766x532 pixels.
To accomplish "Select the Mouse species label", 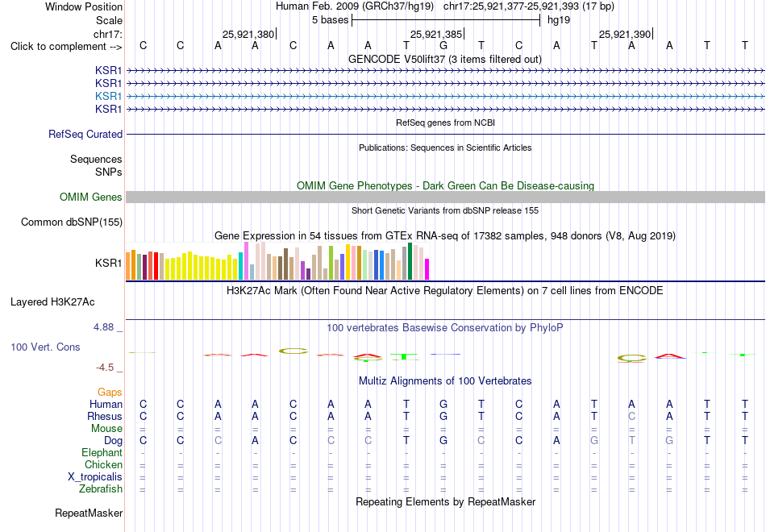I will (x=106, y=429).
